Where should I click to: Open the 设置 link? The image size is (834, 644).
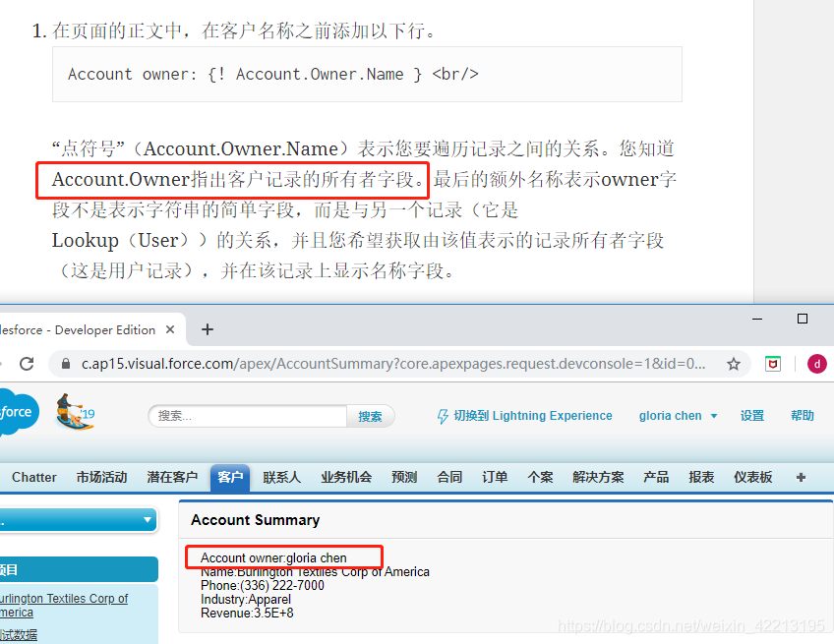coord(752,416)
